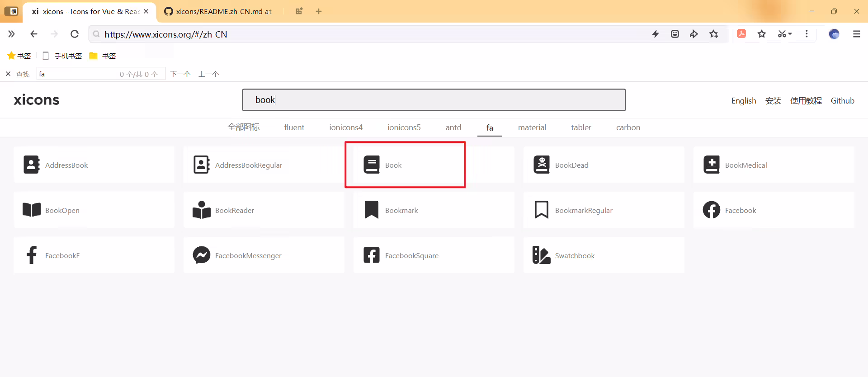Pick the BookDead skull icon

click(x=541, y=165)
